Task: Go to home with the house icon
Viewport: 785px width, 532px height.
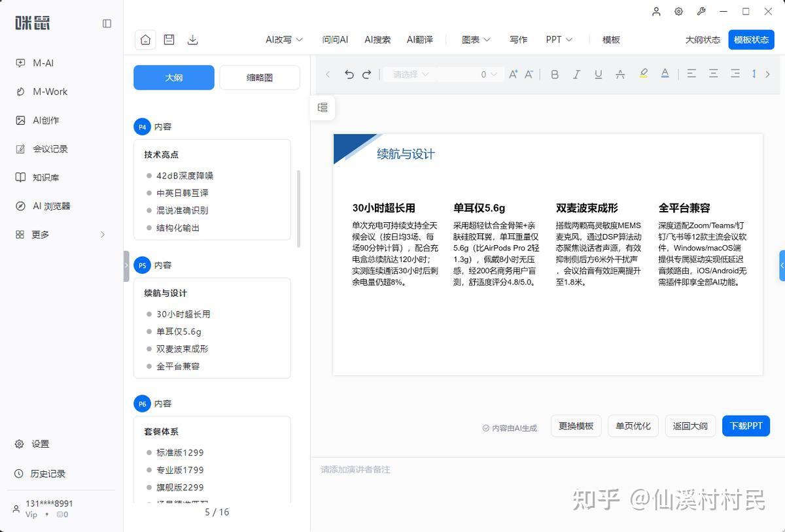Action: click(x=145, y=40)
